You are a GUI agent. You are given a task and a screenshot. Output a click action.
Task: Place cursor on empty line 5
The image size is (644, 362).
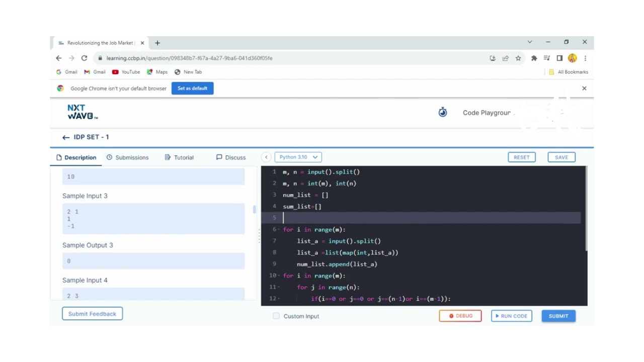tap(432, 218)
